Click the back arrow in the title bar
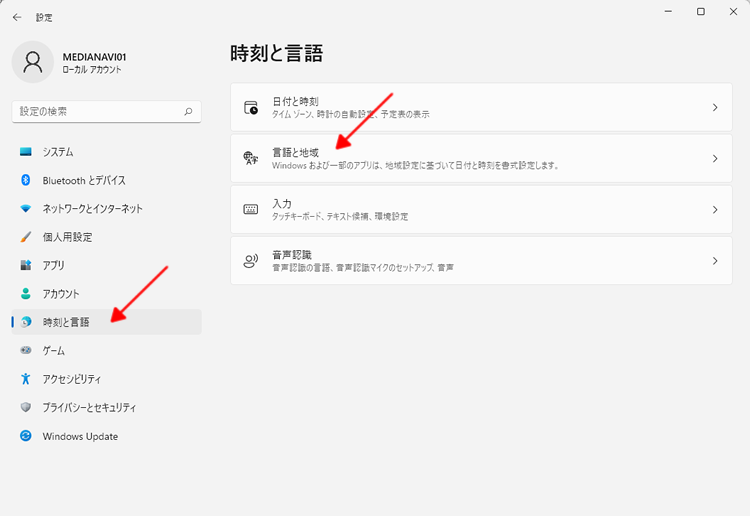The image size is (750, 516). pos(17,17)
